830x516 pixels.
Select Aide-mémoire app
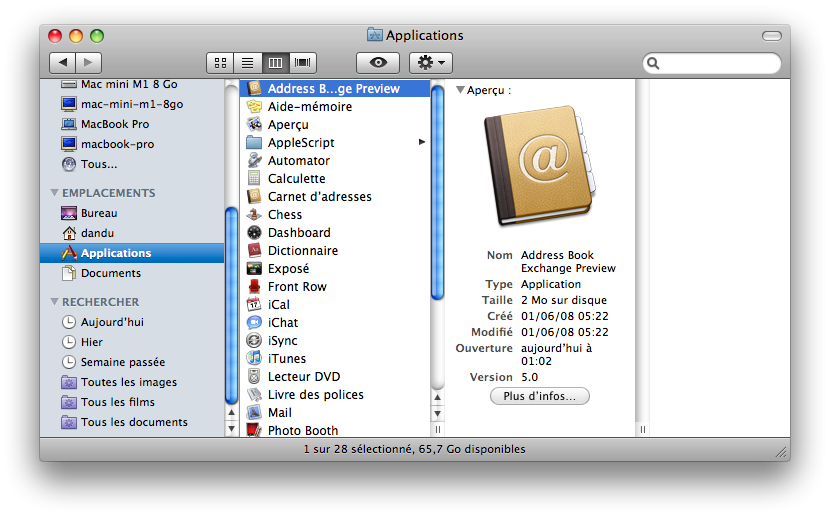coord(335,106)
